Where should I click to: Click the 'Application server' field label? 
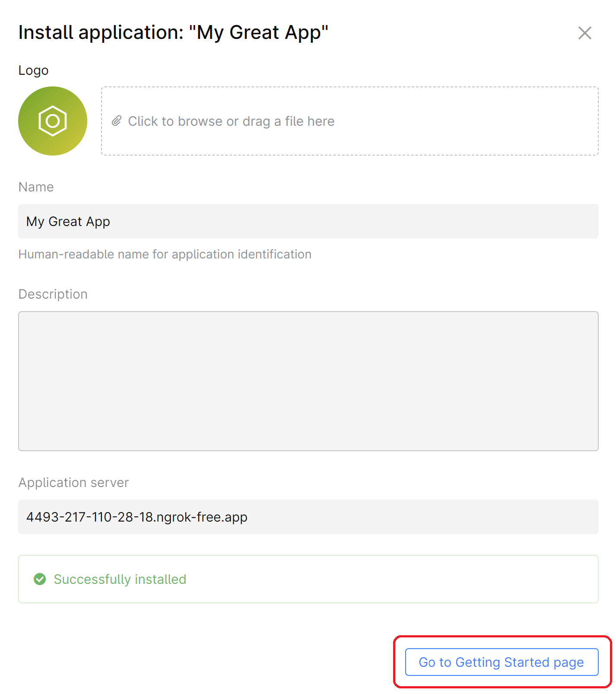click(73, 483)
